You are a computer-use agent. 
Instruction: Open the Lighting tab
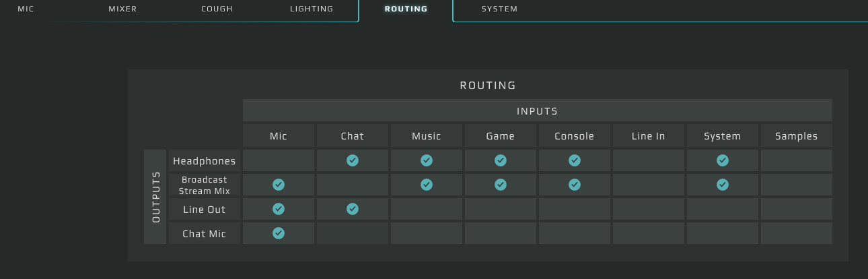tap(312, 9)
